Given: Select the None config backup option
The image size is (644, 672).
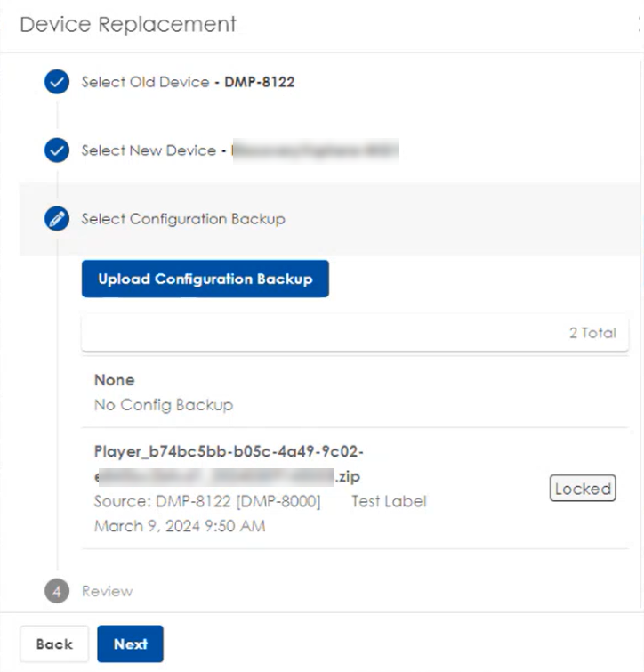Looking at the screenshot, I should (x=355, y=393).
